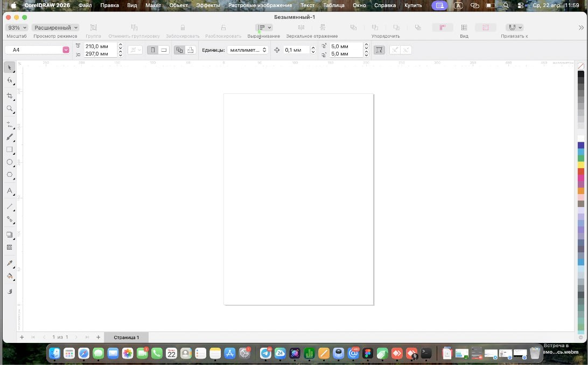This screenshot has height=365, width=588.
Task: Select the Freehand curve tool
Action: [x=10, y=125]
